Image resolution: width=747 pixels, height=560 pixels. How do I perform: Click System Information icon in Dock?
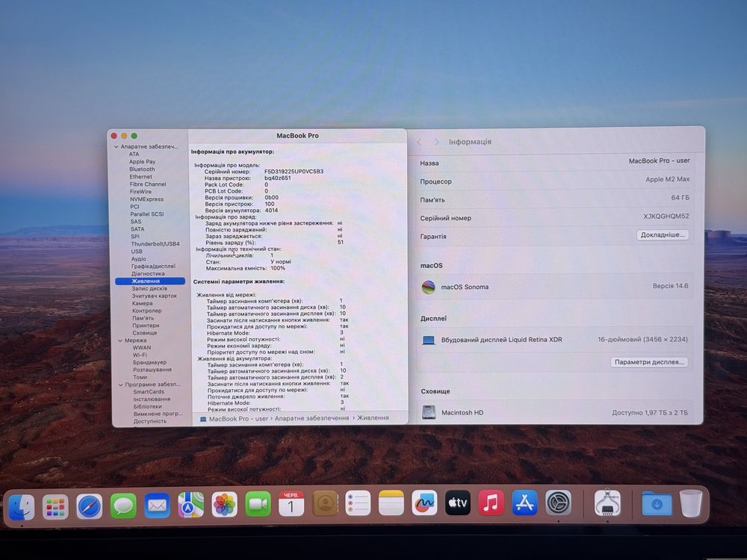tap(607, 503)
